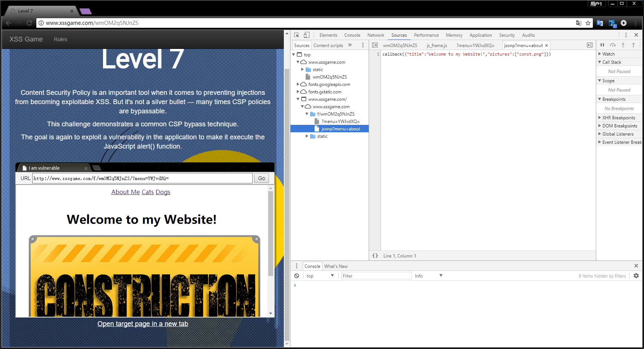Hide the debugger sidebar pane
This screenshot has width=644, height=349.
(x=590, y=45)
